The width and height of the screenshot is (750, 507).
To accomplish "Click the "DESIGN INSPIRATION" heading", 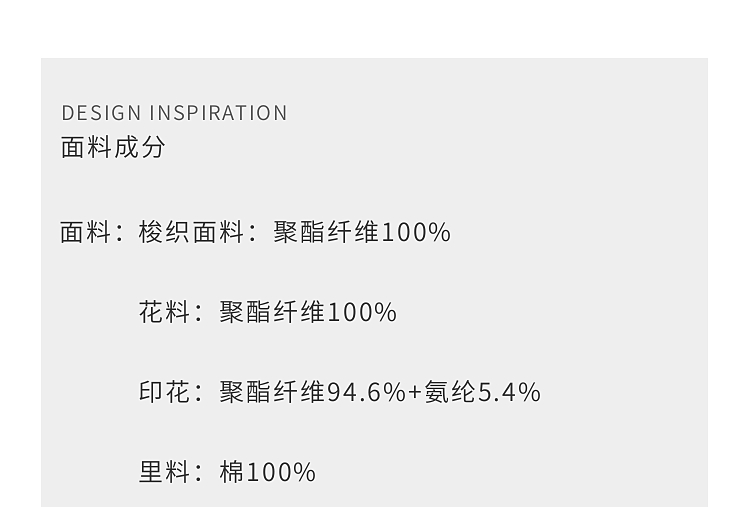I will [x=174, y=113].
